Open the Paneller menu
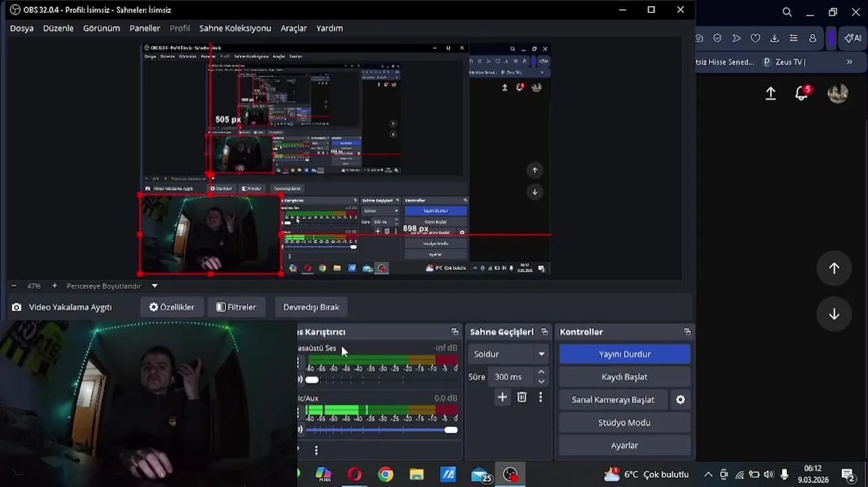 [x=145, y=28]
